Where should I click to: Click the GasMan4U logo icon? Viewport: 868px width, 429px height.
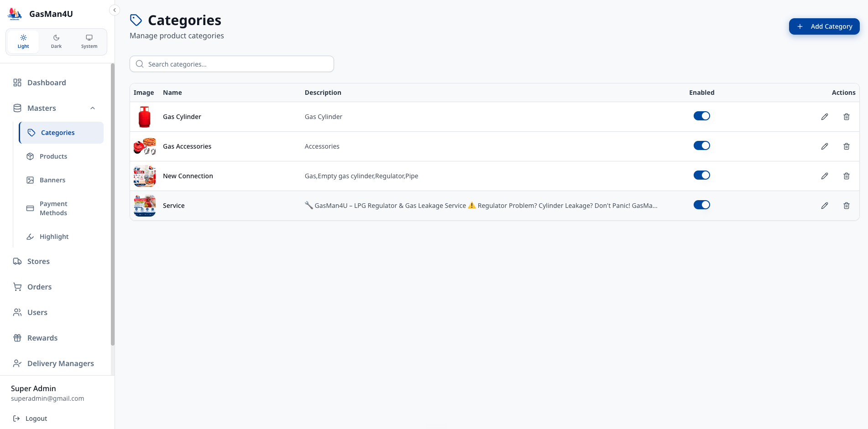coord(15,14)
